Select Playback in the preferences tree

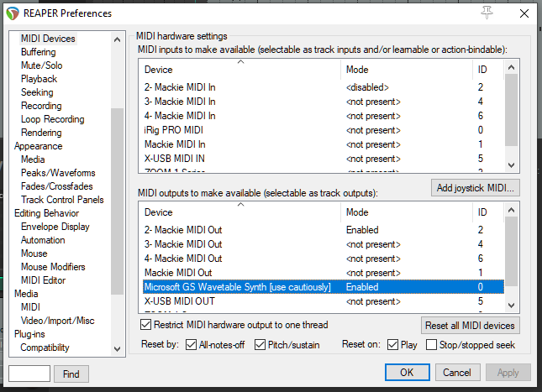coord(39,79)
